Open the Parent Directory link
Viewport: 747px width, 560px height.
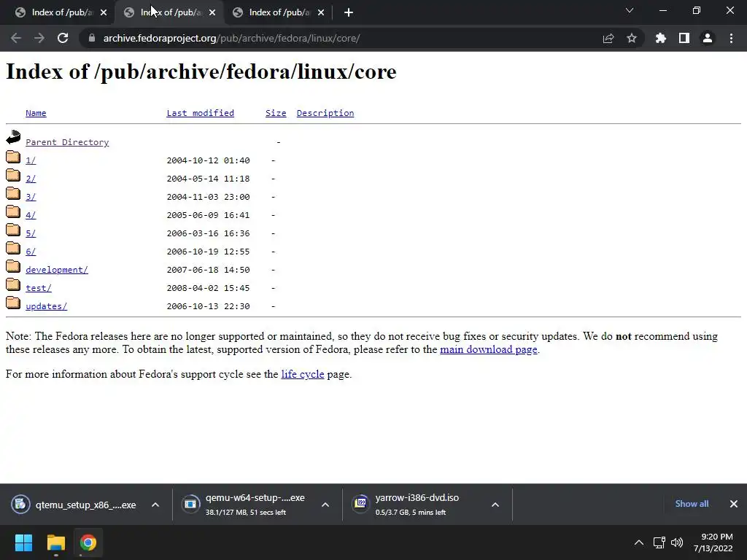point(67,142)
